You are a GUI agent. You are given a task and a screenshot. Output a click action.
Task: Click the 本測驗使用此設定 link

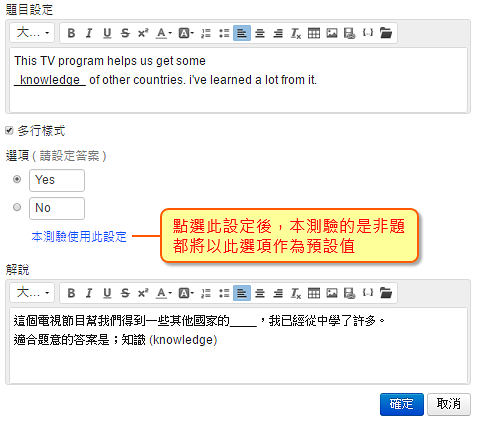[x=79, y=237]
